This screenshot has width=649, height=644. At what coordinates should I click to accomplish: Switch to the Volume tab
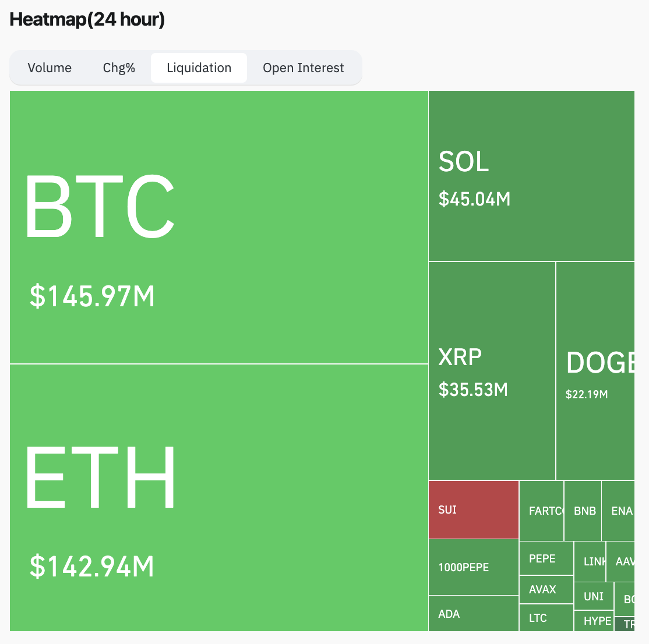[x=50, y=68]
